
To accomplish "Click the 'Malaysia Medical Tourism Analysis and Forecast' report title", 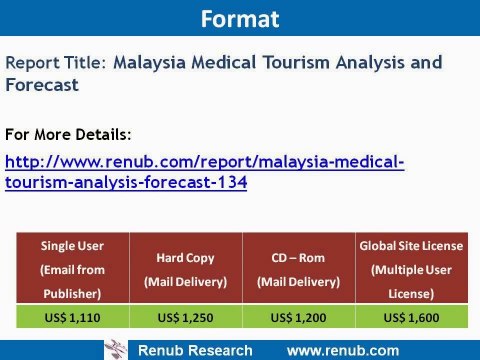I will [x=224, y=73].
